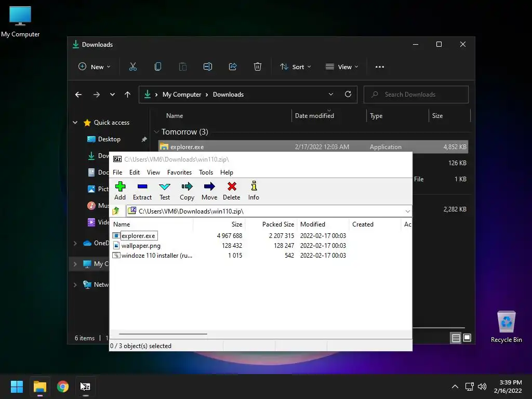Run the Test tool in 7-Zip
532x399 pixels.
tap(165, 191)
